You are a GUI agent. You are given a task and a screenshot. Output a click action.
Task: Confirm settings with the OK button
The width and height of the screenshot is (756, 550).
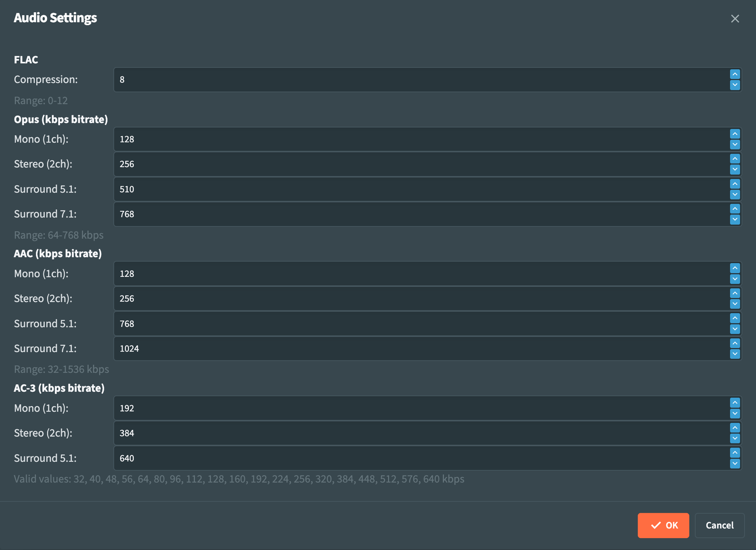tap(663, 525)
